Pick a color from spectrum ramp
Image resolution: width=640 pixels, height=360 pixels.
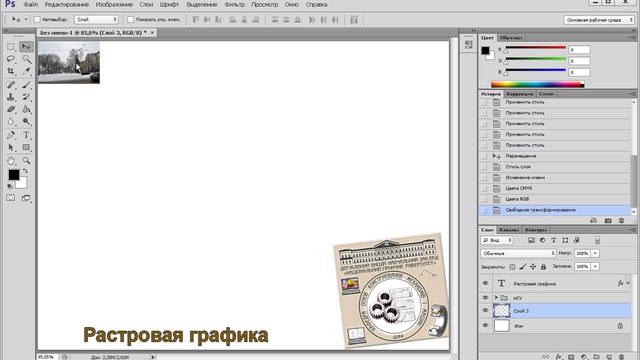[537, 84]
